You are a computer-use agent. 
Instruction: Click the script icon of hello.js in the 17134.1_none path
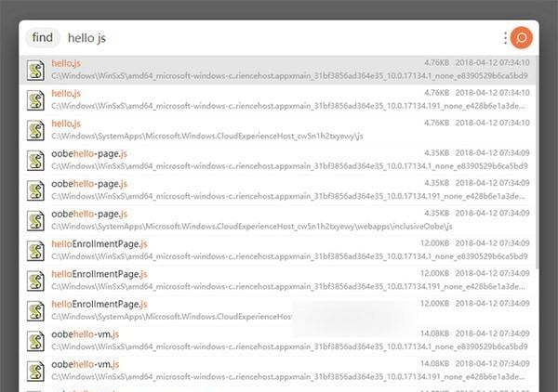(36, 70)
